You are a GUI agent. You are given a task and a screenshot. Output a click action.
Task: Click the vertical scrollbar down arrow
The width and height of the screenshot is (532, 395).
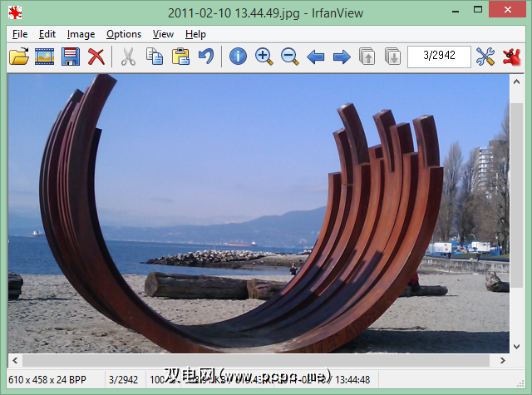click(516, 348)
